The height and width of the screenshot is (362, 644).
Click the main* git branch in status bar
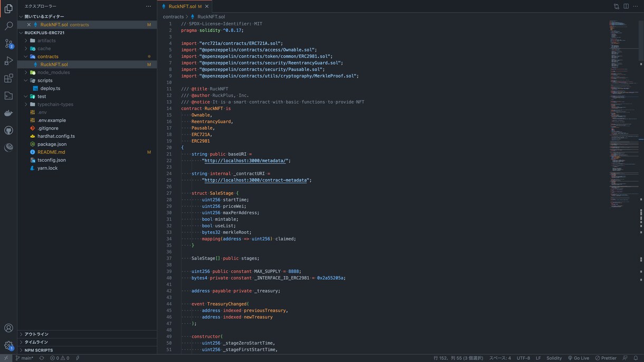24,358
